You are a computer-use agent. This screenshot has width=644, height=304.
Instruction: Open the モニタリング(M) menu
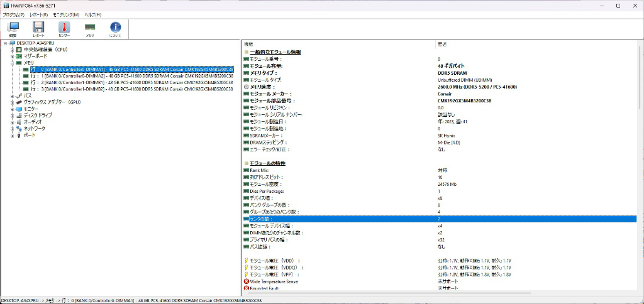click(x=65, y=15)
